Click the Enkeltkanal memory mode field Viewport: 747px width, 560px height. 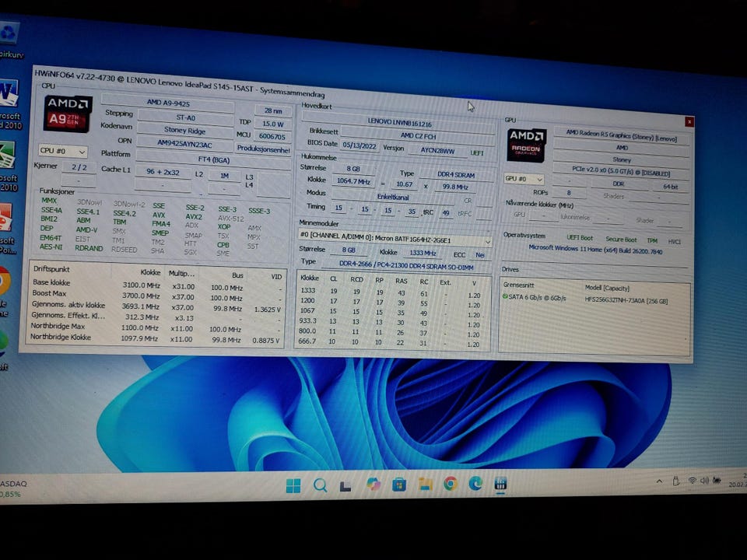coord(393,196)
